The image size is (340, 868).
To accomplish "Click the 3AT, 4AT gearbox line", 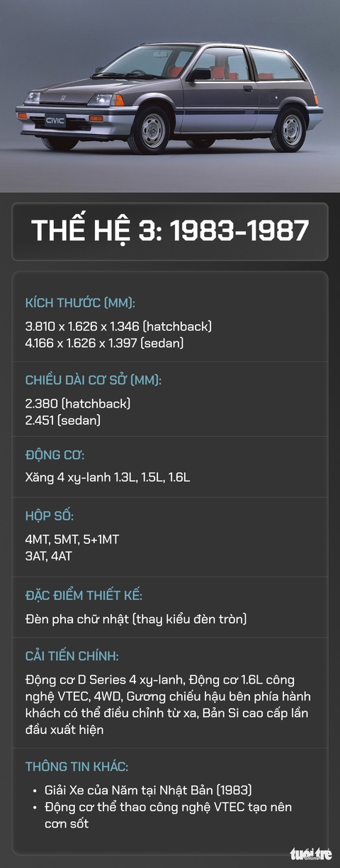I will click(x=48, y=556).
